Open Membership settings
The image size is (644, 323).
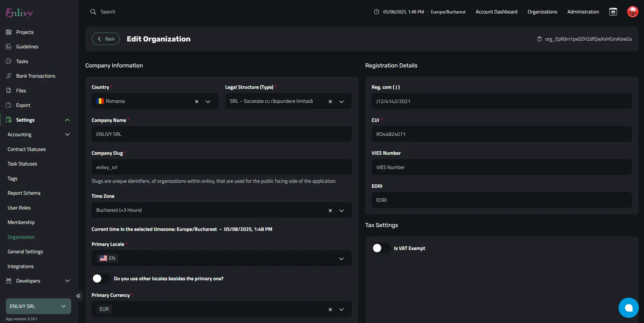point(21,222)
